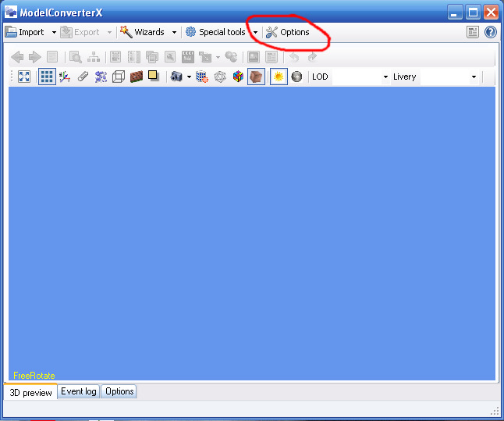Click the greyed dashed selection frame icon
Viewport: 504px width, 421px height.
click(x=115, y=57)
